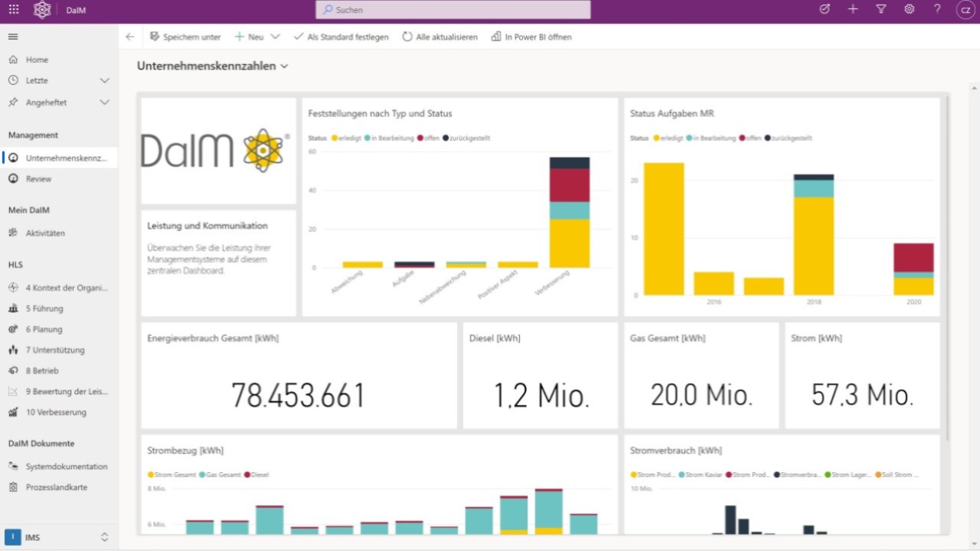980x551 pixels.
Task: Click red offen legend in Status Aufgaben MR
Action: (750, 139)
